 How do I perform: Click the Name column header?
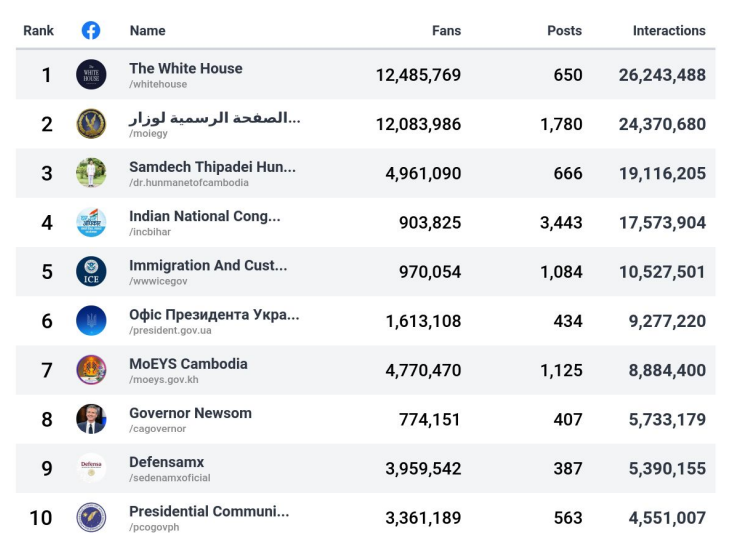148,31
